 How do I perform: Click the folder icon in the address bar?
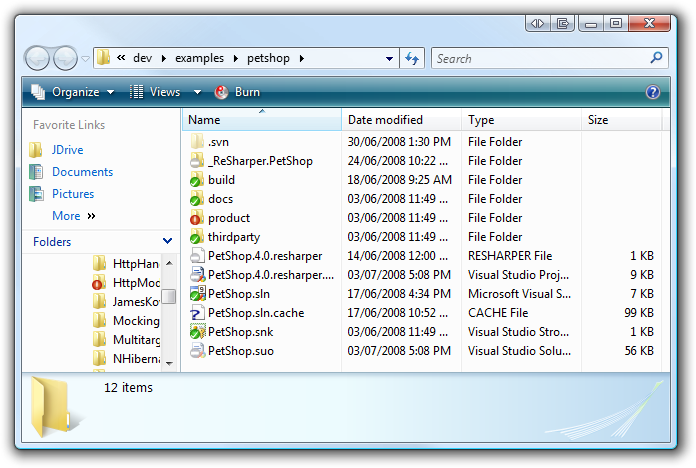point(103,57)
